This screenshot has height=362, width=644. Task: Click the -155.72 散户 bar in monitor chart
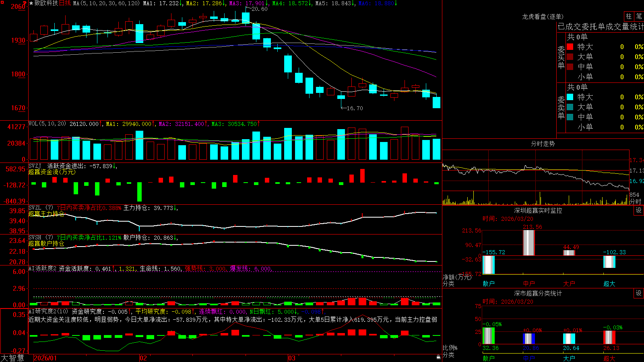pos(488,265)
